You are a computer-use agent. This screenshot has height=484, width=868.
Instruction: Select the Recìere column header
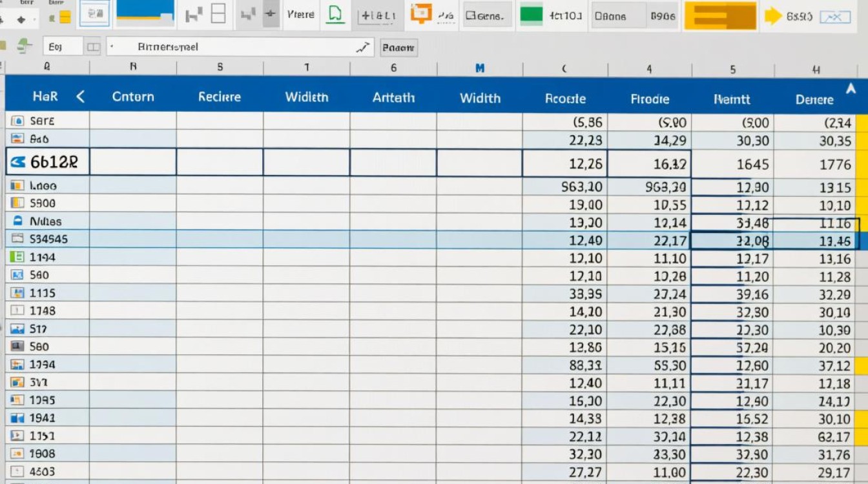(x=220, y=97)
